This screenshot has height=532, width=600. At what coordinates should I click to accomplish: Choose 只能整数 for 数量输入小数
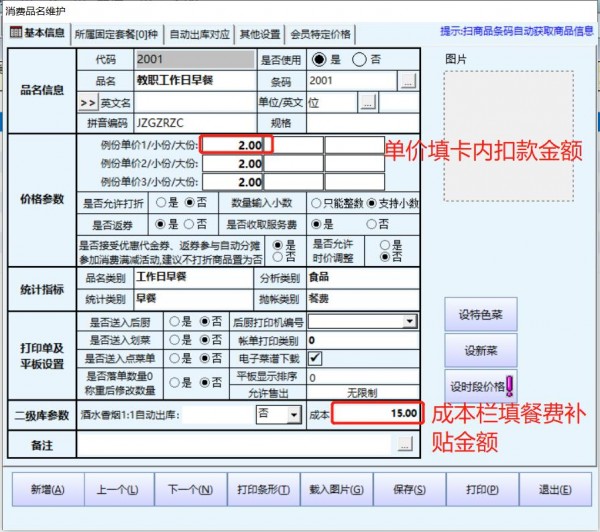tap(316, 202)
